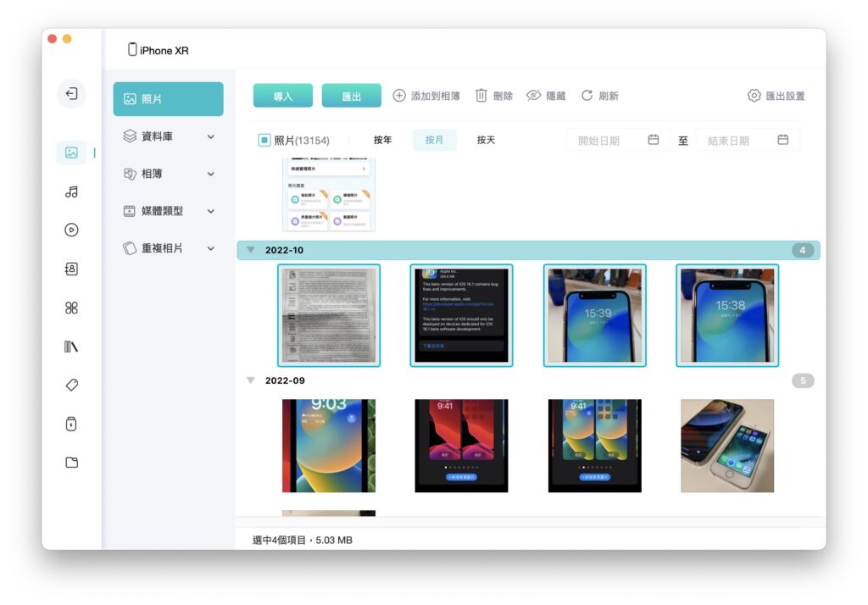Open the Video play icon section
The image size is (868, 605).
71,230
